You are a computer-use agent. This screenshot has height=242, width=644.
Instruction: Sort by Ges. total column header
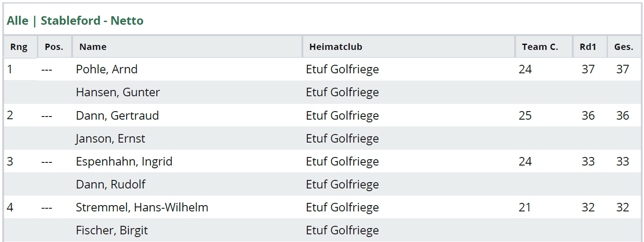pos(624,47)
